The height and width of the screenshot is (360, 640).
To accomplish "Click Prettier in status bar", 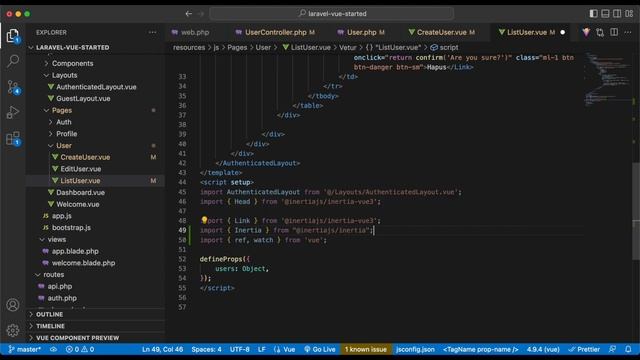I will pyautogui.click(x=584, y=349).
